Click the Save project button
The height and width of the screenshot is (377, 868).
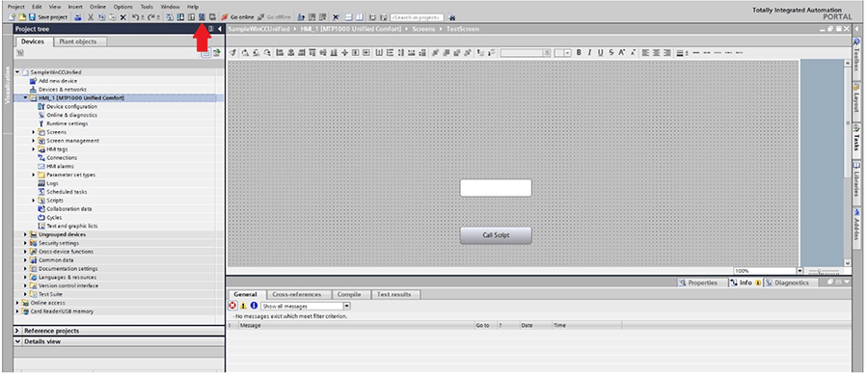click(x=48, y=17)
